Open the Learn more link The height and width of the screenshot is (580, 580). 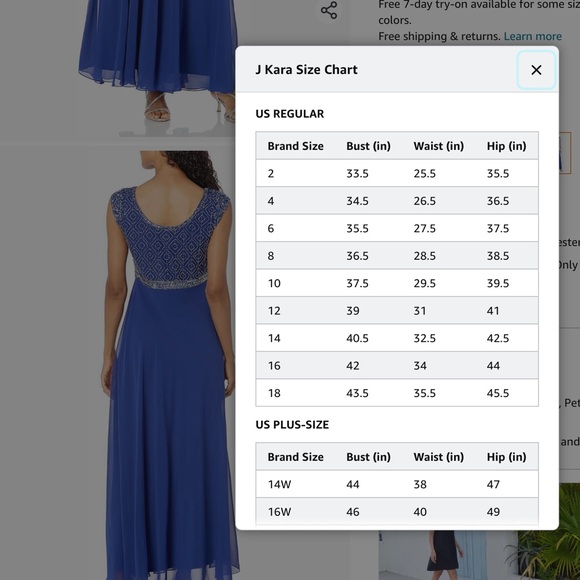click(x=533, y=36)
